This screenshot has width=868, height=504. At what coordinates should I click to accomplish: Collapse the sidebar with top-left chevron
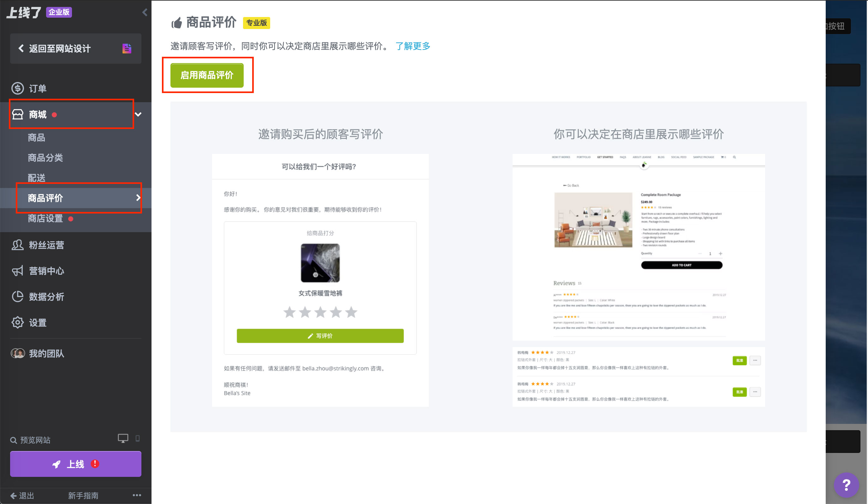pyautogui.click(x=144, y=12)
